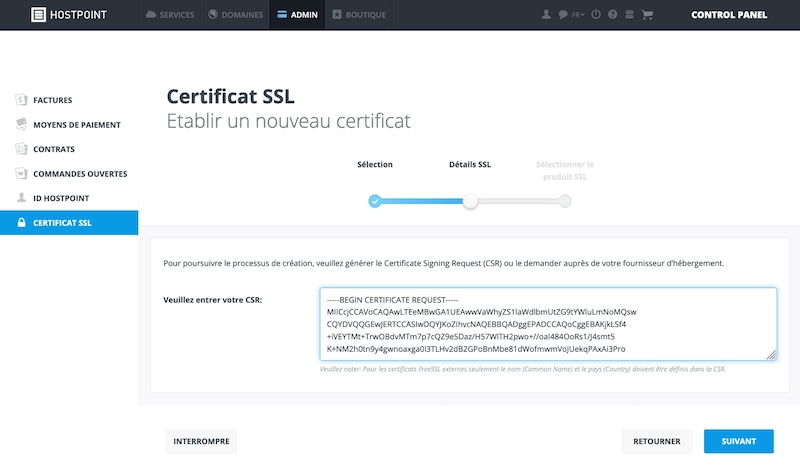Click the Retourner button
The image size is (800, 470).
657,441
